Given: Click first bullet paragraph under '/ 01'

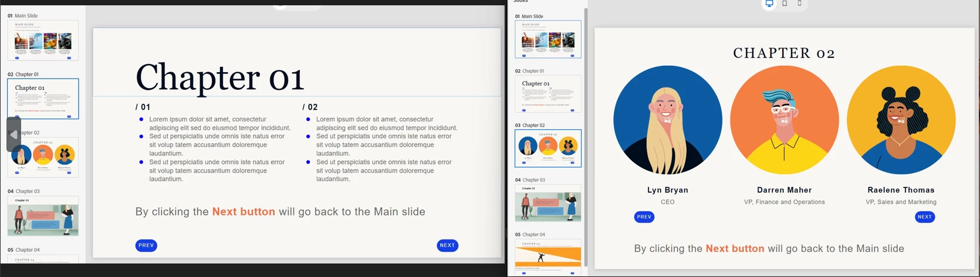Looking at the screenshot, I should [220, 123].
